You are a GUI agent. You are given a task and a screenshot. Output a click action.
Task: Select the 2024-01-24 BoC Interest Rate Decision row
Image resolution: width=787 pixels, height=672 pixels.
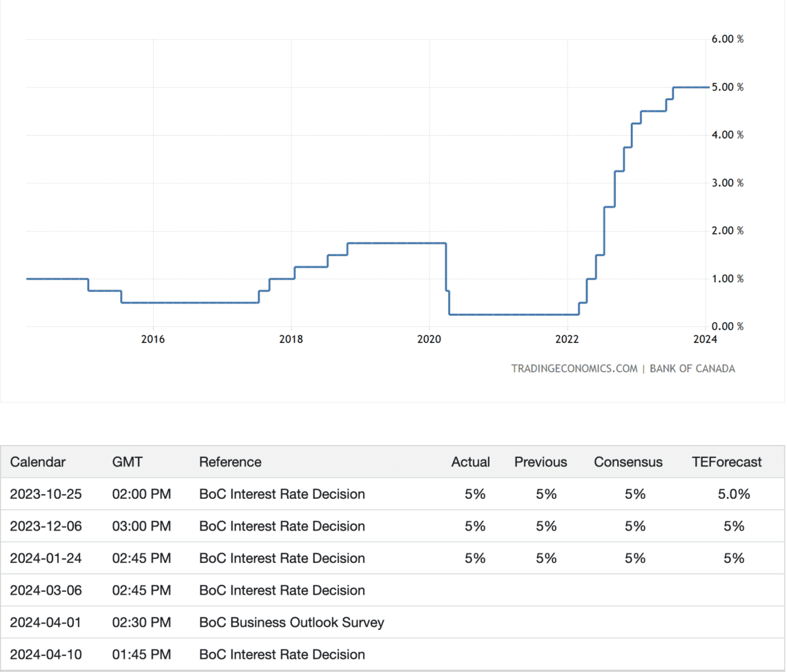coord(282,558)
